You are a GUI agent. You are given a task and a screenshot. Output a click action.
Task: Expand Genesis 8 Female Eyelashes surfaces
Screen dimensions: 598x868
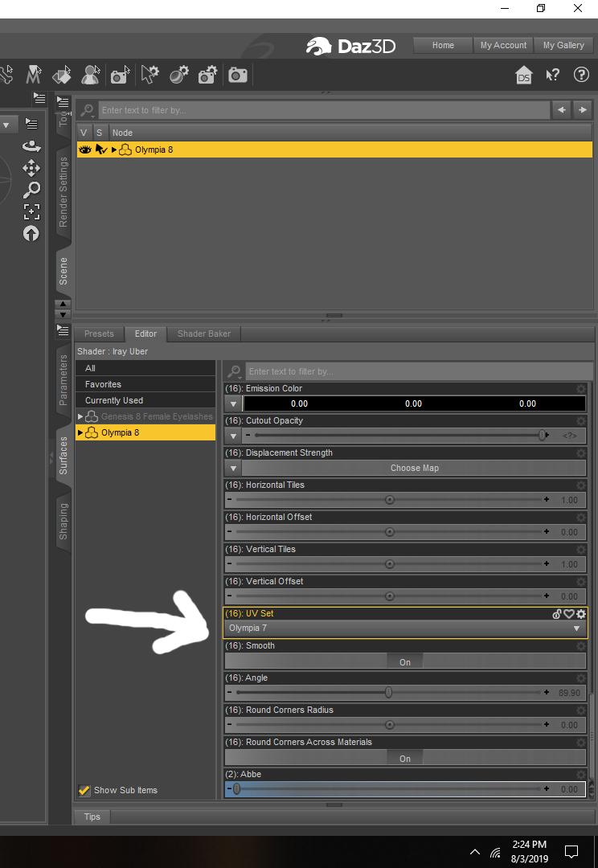point(80,416)
